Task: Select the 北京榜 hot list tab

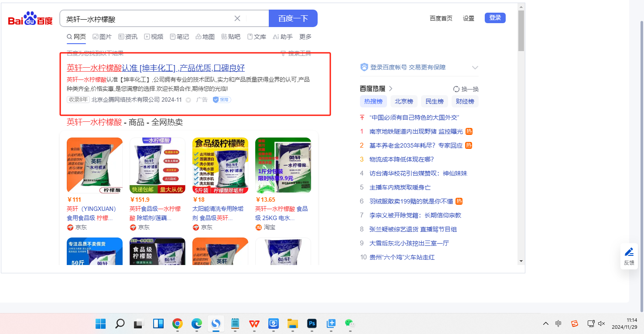Action: point(404,101)
